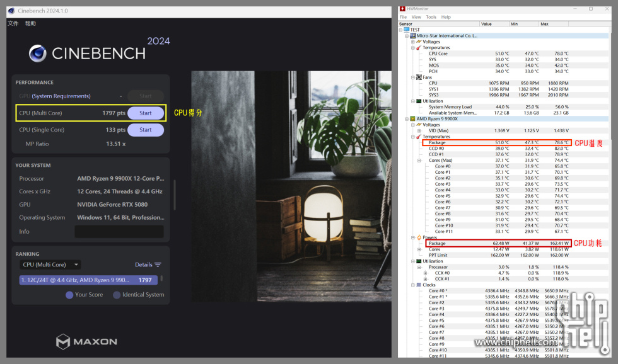This screenshot has width=618, height=364.
Task: Click the Maxon logo in Cinebench
Action: pos(87,341)
